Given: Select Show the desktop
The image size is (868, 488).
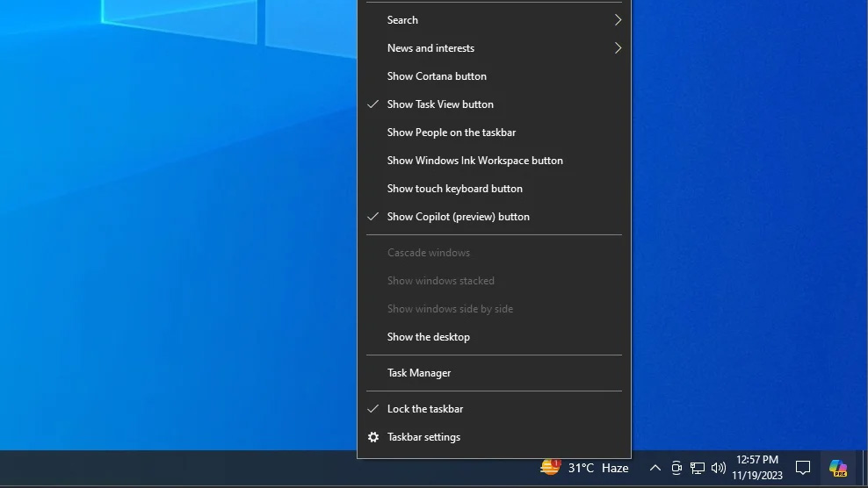Looking at the screenshot, I should [494, 337].
